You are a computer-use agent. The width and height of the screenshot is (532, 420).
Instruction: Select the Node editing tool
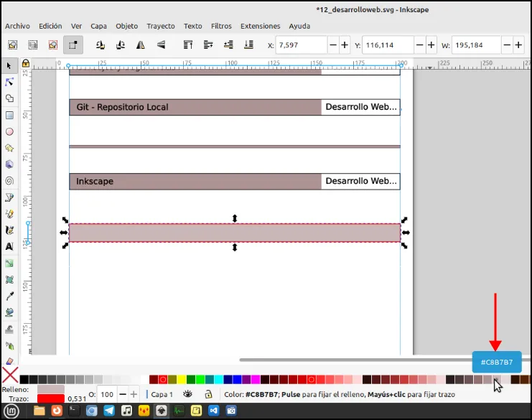pyautogui.click(x=9, y=82)
